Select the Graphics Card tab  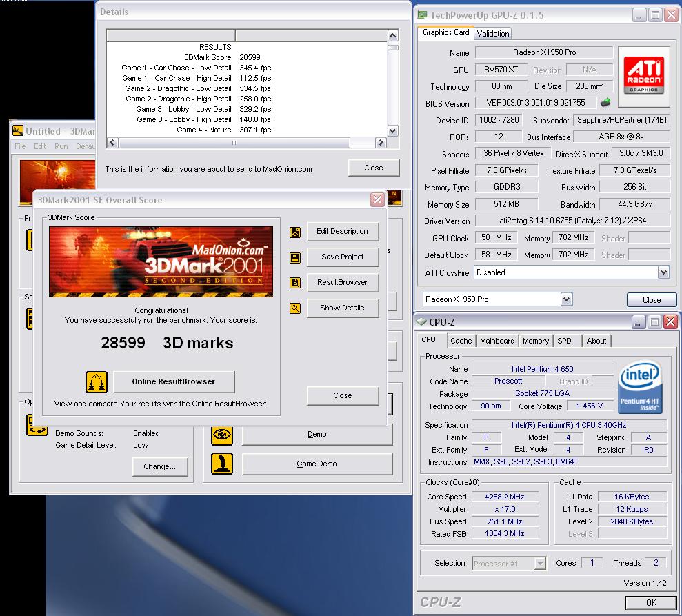pyautogui.click(x=446, y=32)
